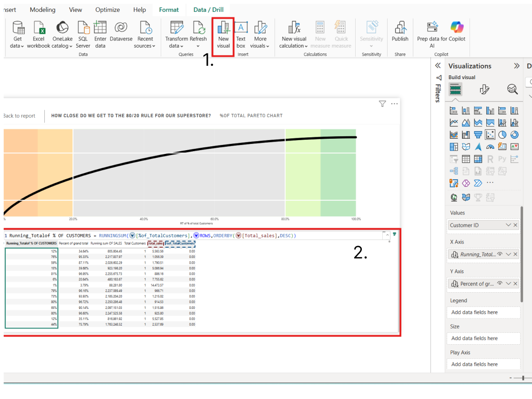Remove Customer ID from Values
This screenshot has width=532, height=399.
point(515,225)
